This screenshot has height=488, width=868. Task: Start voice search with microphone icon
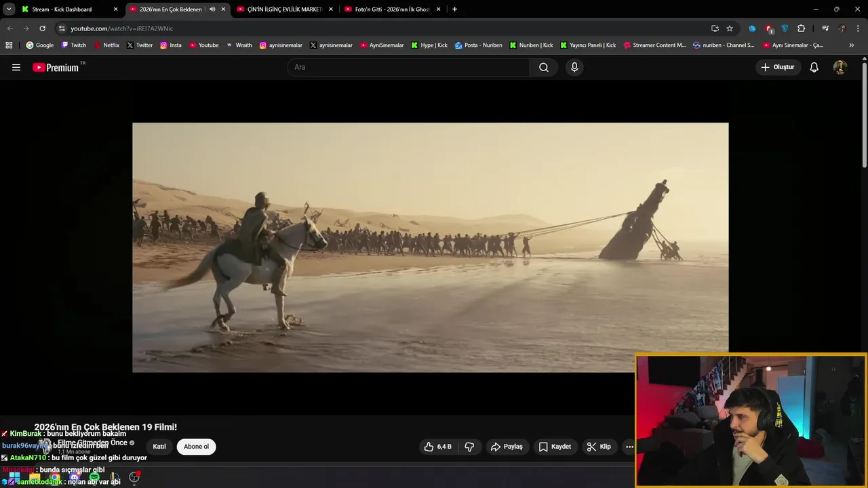(x=574, y=67)
